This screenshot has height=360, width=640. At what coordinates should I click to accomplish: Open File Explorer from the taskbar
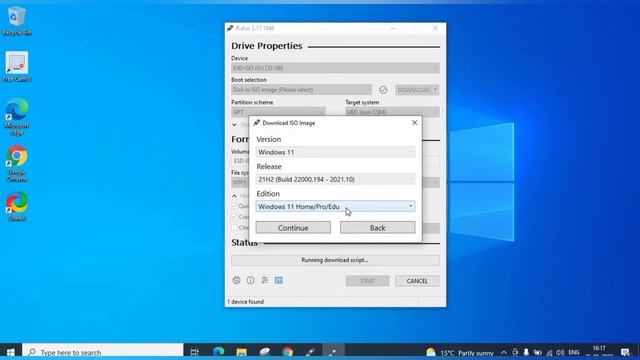tap(241, 352)
